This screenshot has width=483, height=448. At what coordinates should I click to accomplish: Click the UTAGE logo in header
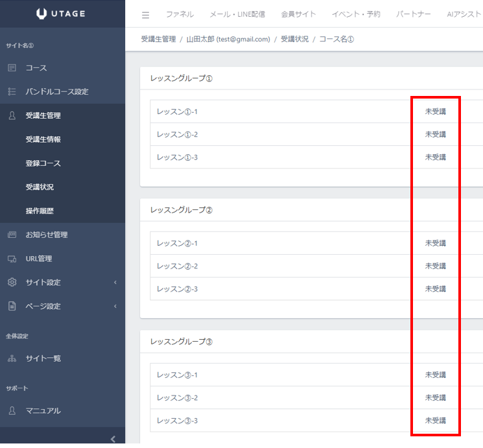[62, 14]
